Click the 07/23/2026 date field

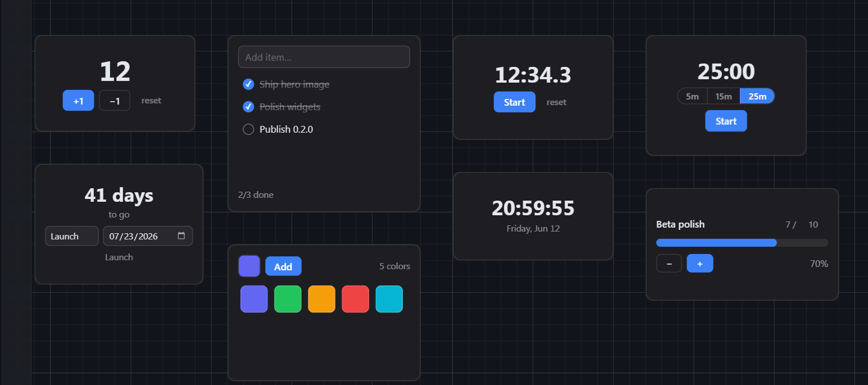pos(148,236)
